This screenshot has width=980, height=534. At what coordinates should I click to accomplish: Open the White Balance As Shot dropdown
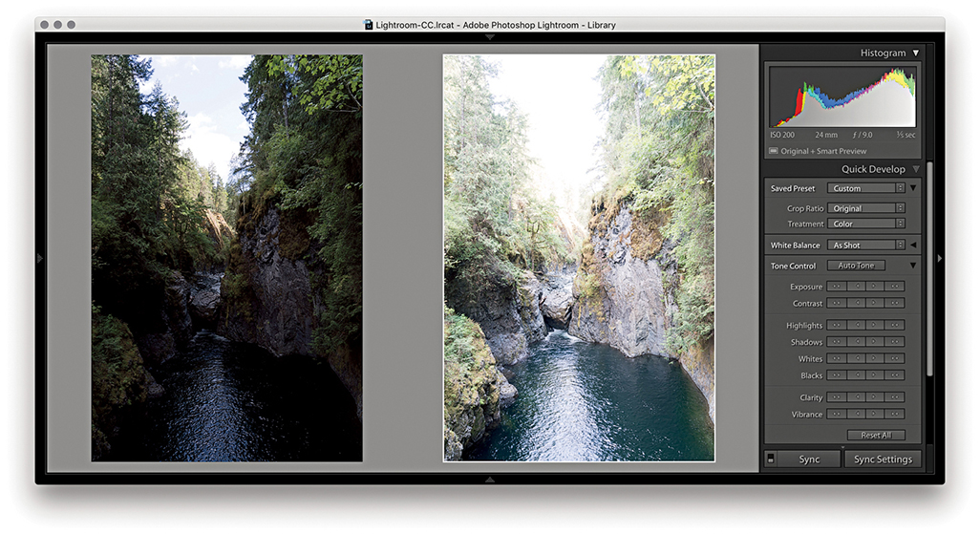pos(865,246)
